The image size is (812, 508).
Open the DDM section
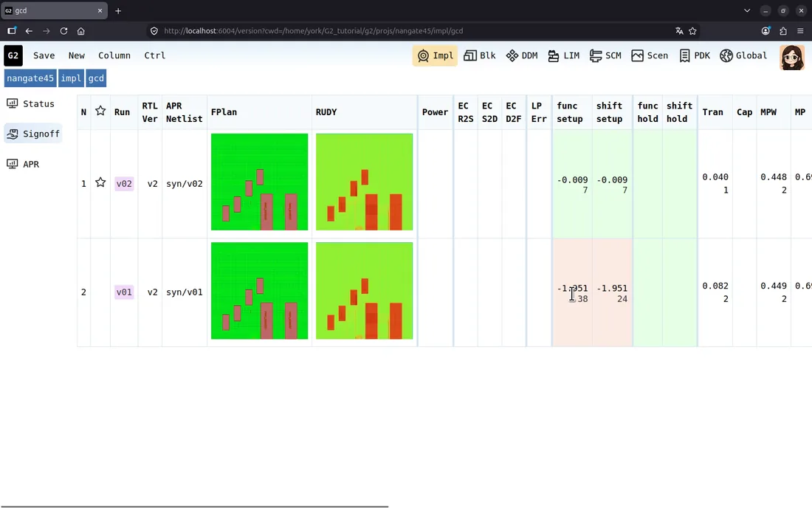[522, 55]
